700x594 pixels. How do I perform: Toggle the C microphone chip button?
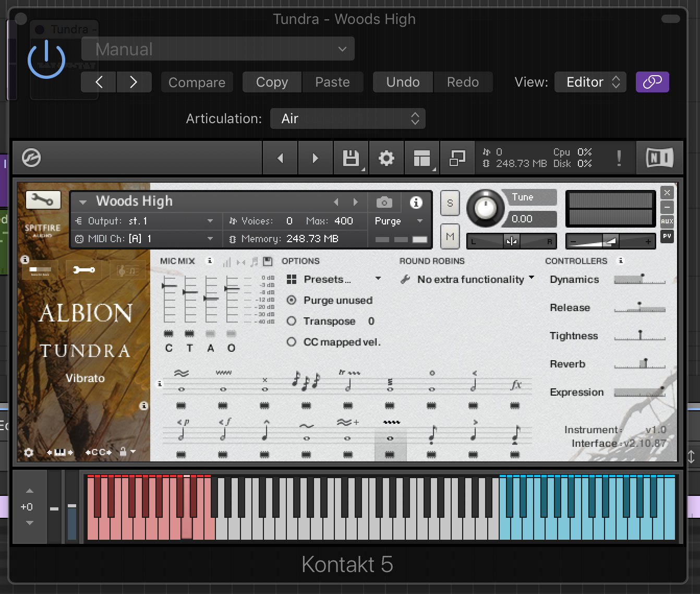[x=168, y=334]
